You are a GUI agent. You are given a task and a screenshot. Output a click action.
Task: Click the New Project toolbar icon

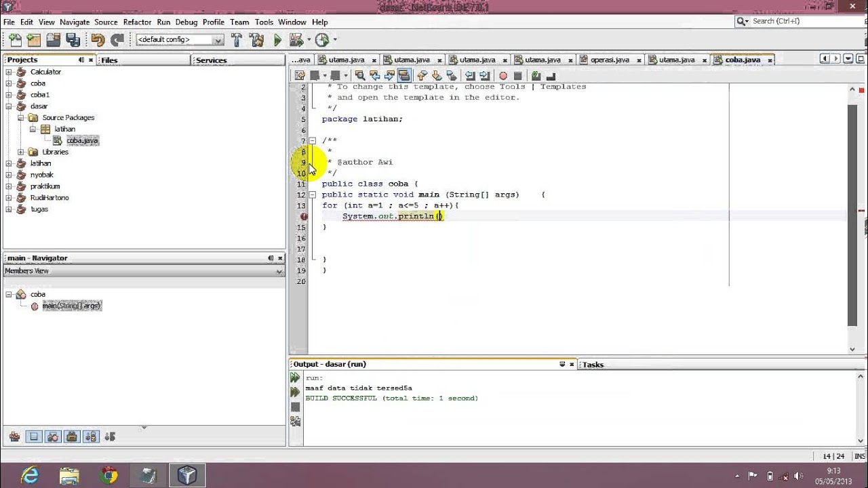34,40
